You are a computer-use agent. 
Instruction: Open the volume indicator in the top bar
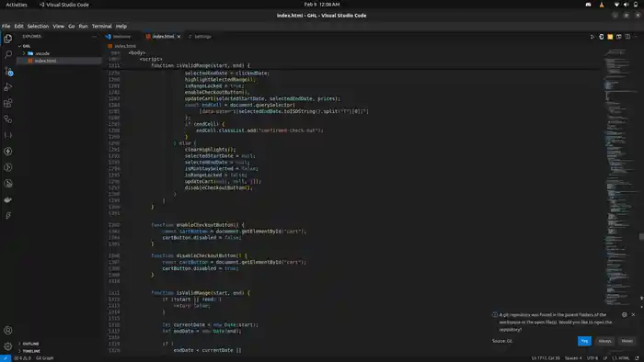pos(626,5)
